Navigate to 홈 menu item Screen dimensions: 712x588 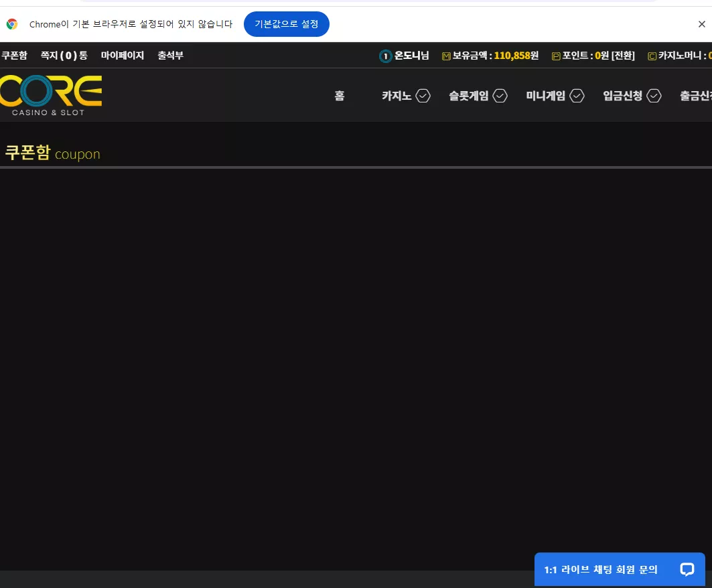click(x=340, y=96)
